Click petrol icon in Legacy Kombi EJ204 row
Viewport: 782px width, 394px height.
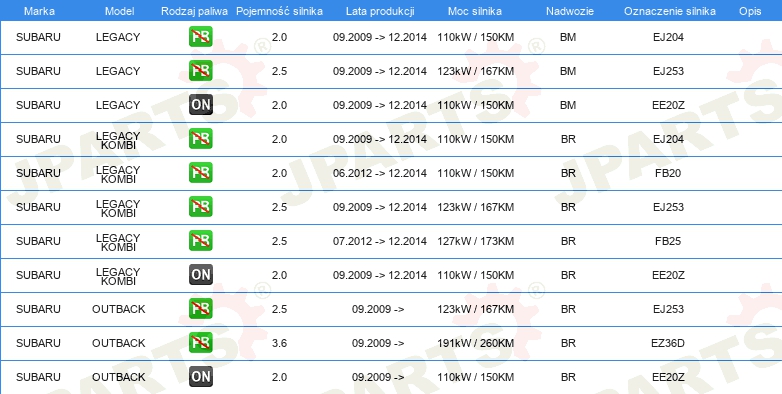coord(200,139)
